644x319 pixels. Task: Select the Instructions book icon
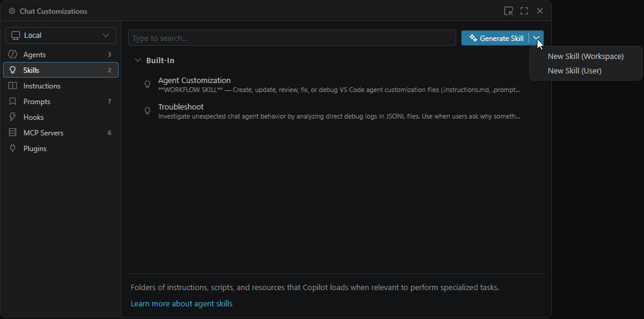click(x=13, y=86)
